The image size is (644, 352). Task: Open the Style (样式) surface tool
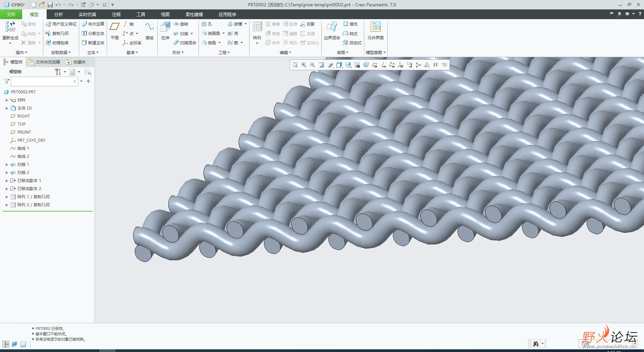coord(350,34)
